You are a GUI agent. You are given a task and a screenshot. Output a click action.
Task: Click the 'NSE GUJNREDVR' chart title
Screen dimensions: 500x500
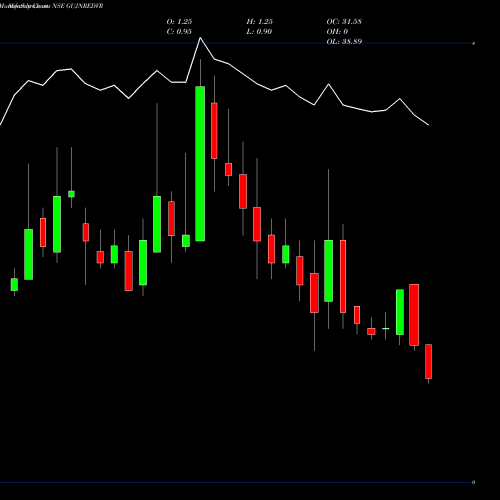(78, 6)
